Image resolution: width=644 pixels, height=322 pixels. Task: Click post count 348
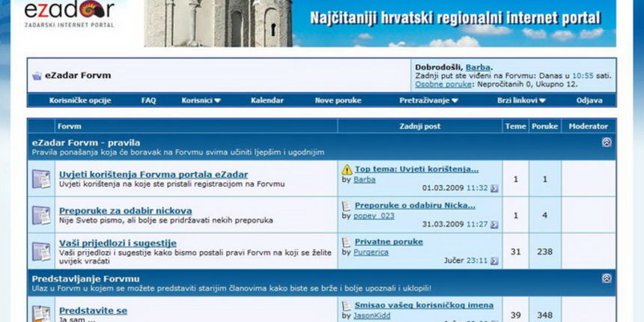(544, 315)
